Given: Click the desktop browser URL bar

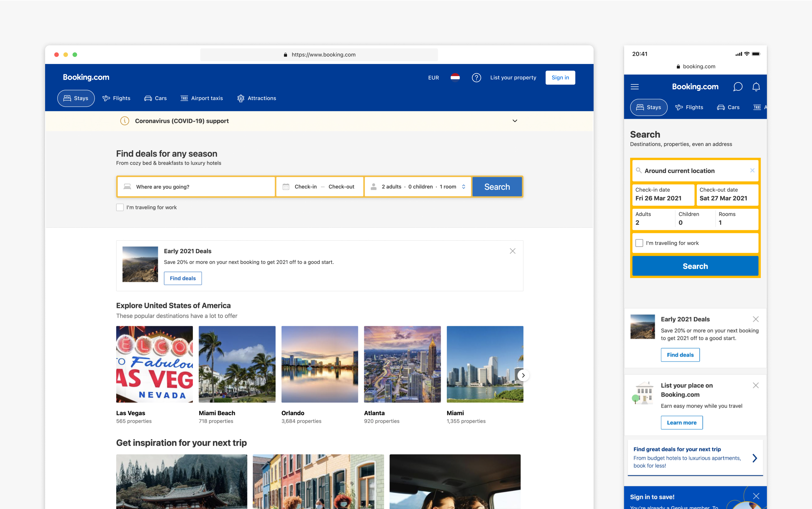Looking at the screenshot, I should (x=319, y=55).
